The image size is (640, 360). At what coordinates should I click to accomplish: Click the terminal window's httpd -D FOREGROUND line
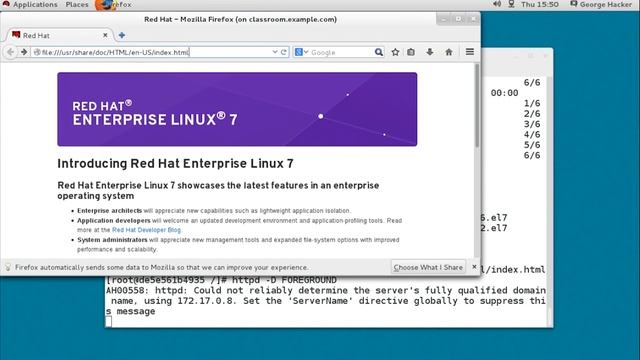pos(221,280)
